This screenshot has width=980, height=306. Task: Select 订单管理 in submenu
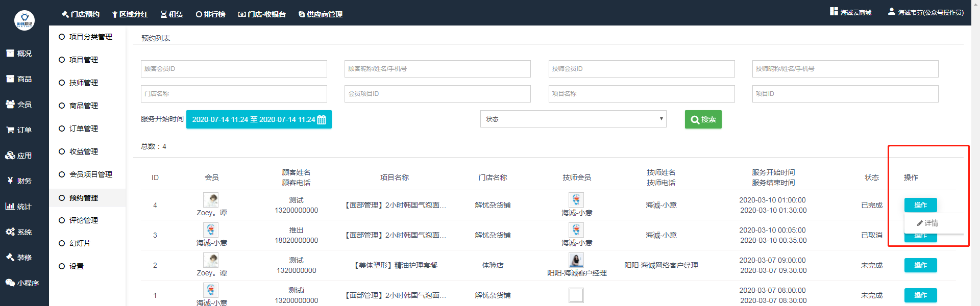tap(79, 129)
